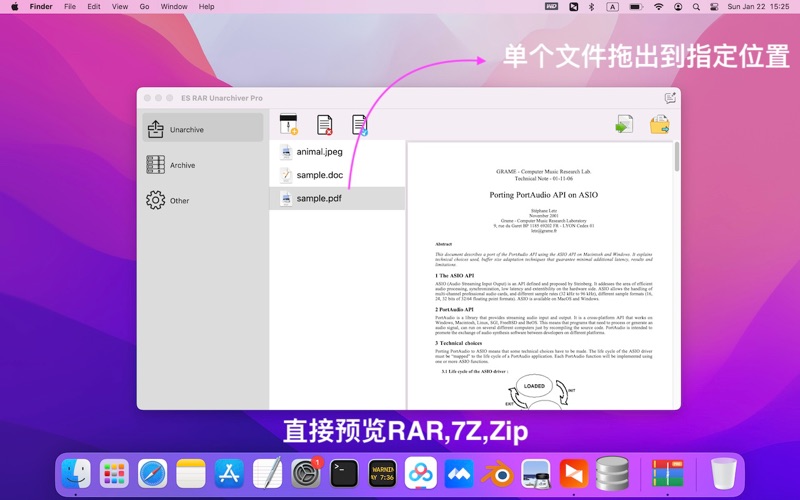Click the Wi-Fi menu bar icon
The image size is (800, 500).
click(659, 7)
